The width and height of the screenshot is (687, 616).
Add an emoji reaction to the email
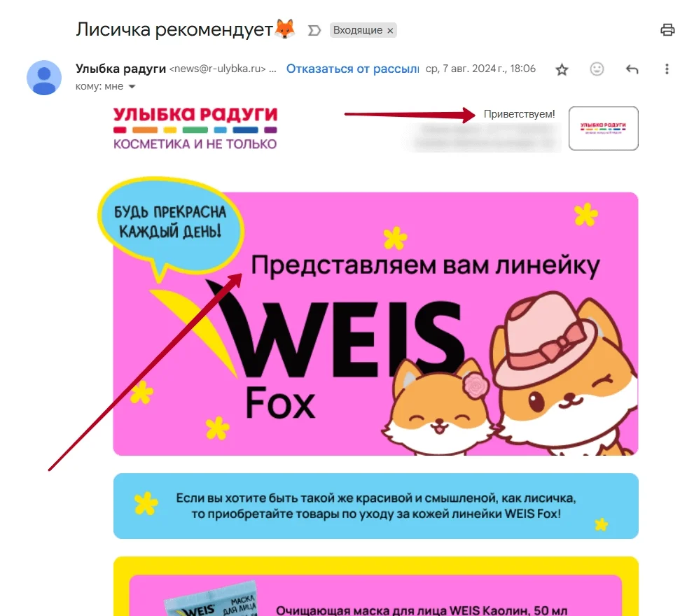coord(597,69)
